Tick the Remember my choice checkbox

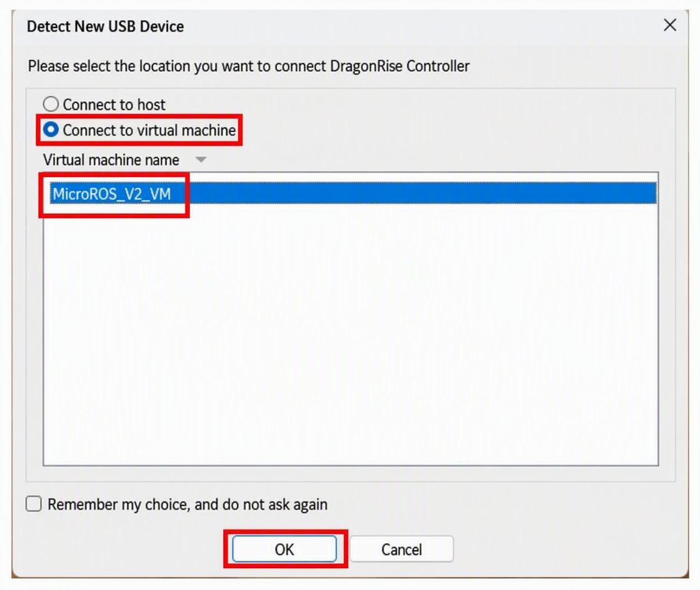point(34,504)
